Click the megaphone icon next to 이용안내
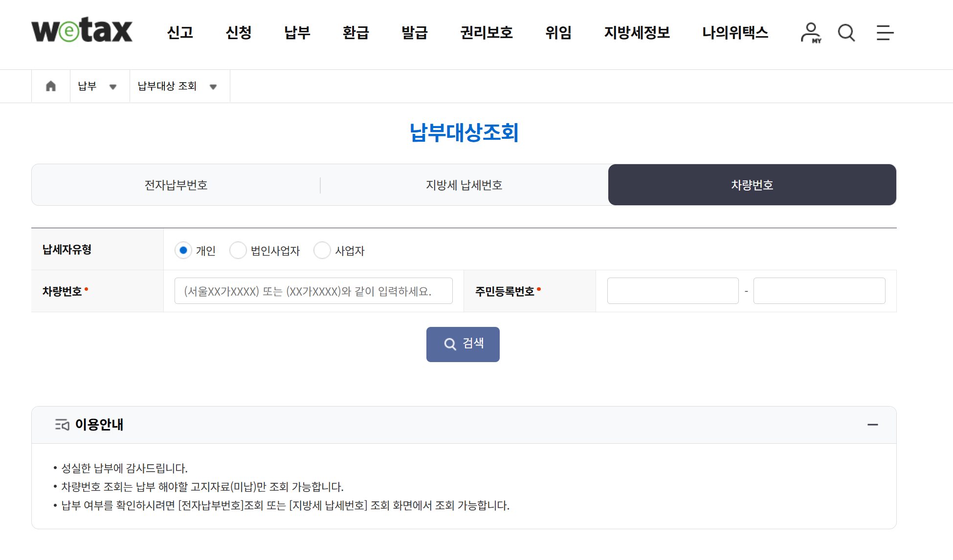The width and height of the screenshot is (953, 560). click(x=62, y=425)
